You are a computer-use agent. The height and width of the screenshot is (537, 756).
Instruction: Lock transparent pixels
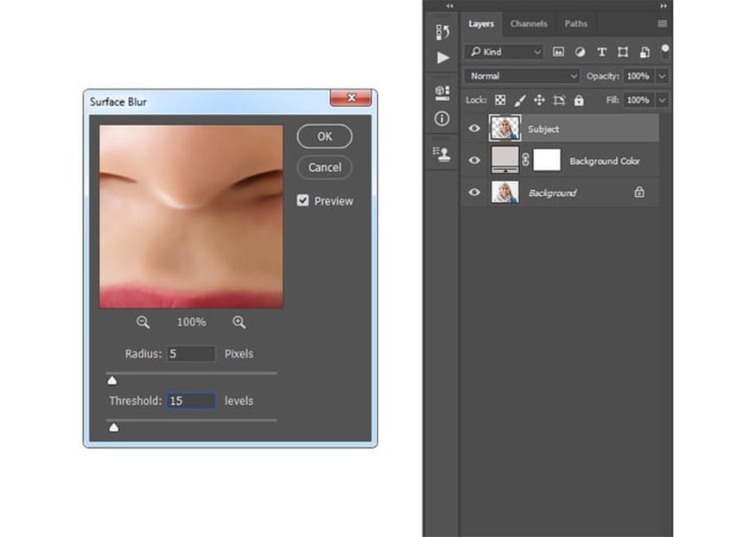pos(500,99)
